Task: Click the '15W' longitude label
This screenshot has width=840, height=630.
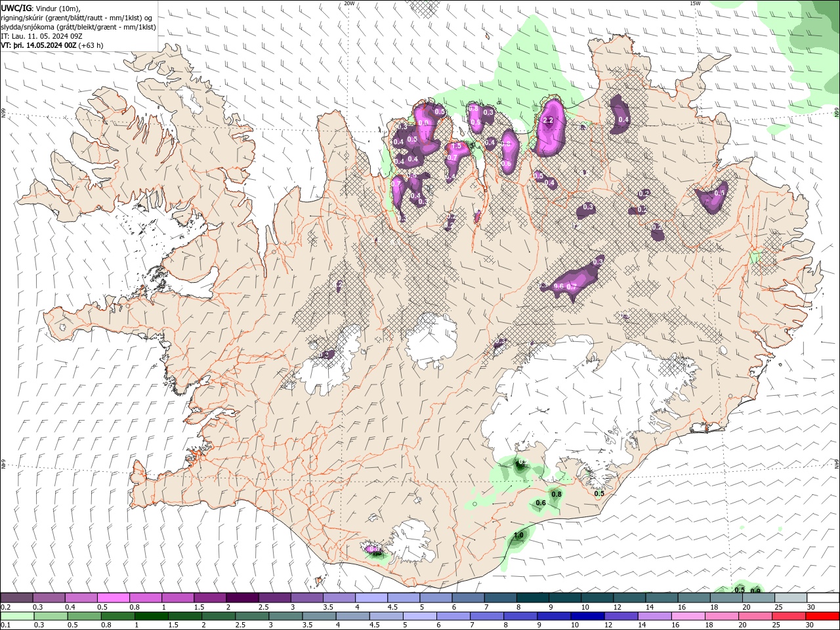Action: coord(695,3)
